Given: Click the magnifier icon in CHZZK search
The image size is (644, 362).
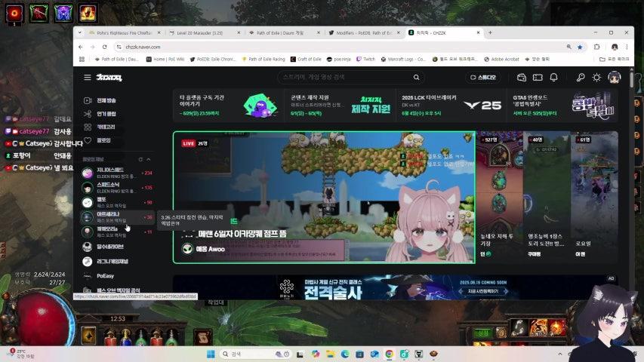Looking at the screenshot, I should (x=416, y=77).
